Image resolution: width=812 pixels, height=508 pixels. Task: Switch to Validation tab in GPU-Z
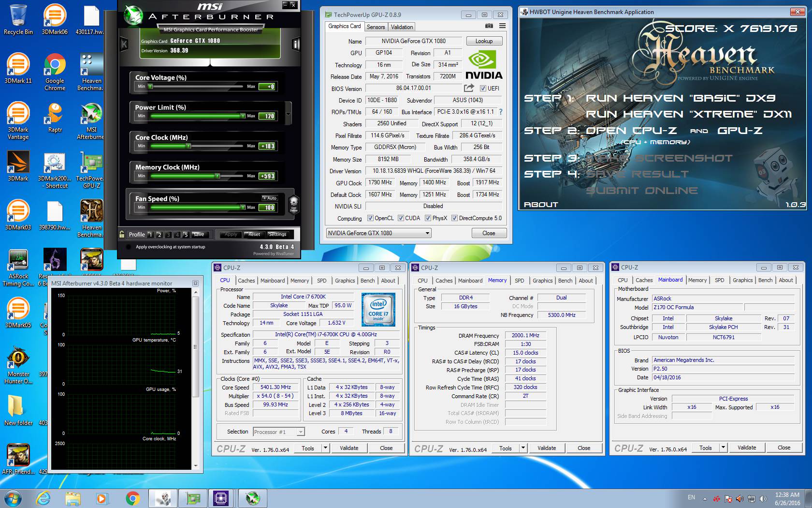tap(402, 27)
